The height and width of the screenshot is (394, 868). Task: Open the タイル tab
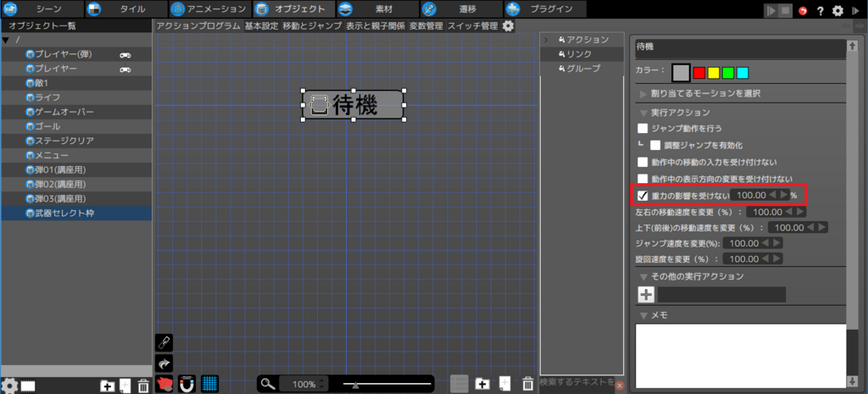coord(127,8)
